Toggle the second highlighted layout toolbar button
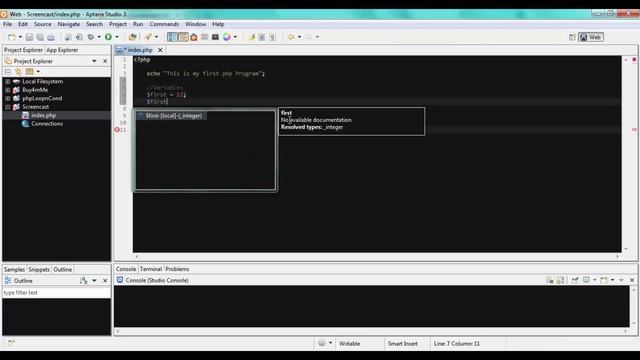The width and height of the screenshot is (640, 360). tap(183, 37)
